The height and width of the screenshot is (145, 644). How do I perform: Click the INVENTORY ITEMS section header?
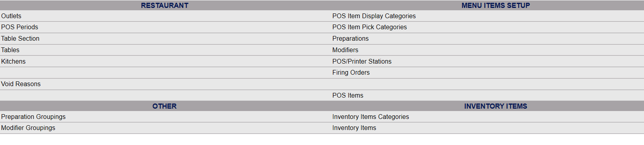[496, 106]
